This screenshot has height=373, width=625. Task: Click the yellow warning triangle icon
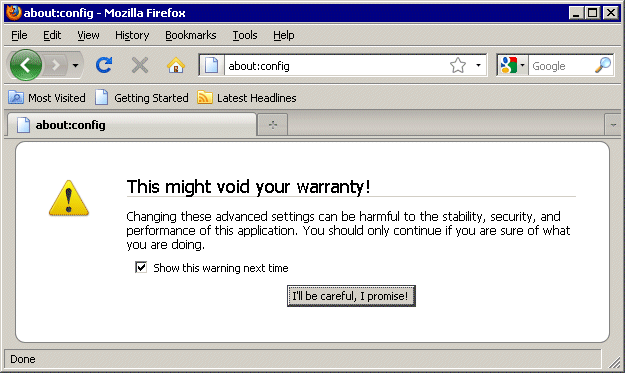69,198
